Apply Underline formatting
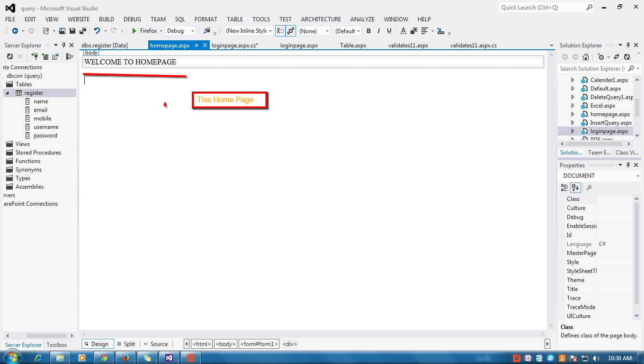 389,31
